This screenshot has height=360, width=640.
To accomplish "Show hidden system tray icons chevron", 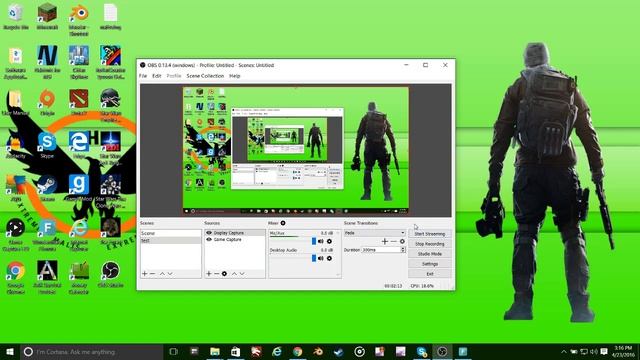I will (x=564, y=351).
